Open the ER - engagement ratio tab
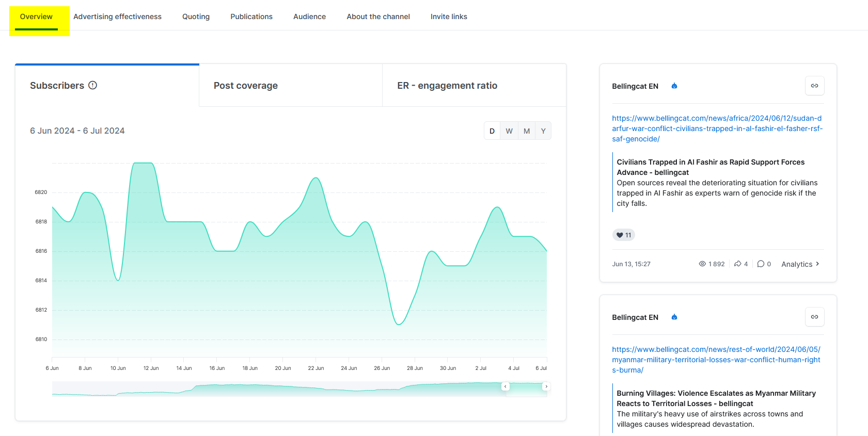The height and width of the screenshot is (436, 868). 447,86
